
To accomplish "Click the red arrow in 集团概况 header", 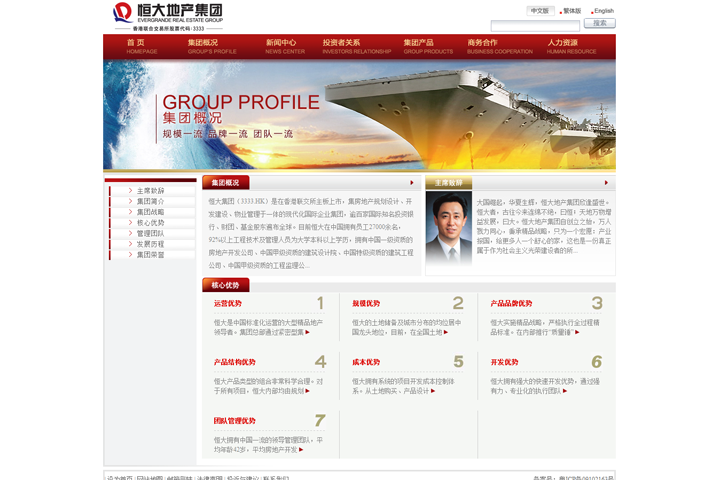I will [411, 183].
